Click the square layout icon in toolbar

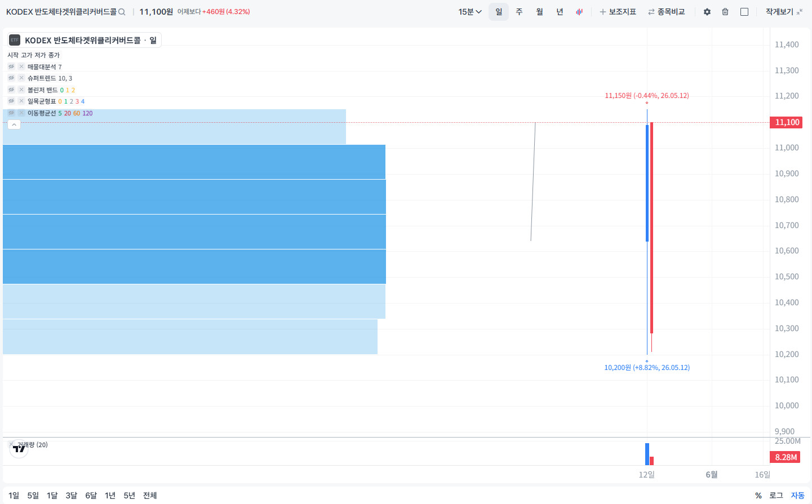[744, 12]
